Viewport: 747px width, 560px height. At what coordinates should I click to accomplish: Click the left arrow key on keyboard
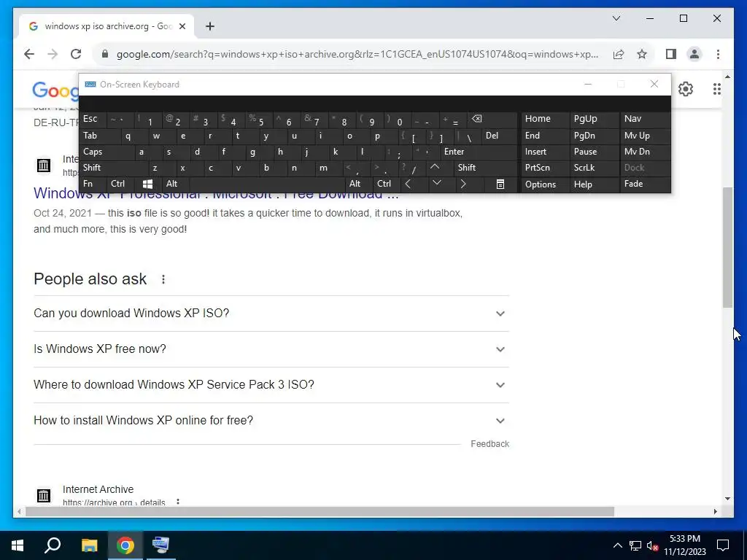click(x=408, y=184)
